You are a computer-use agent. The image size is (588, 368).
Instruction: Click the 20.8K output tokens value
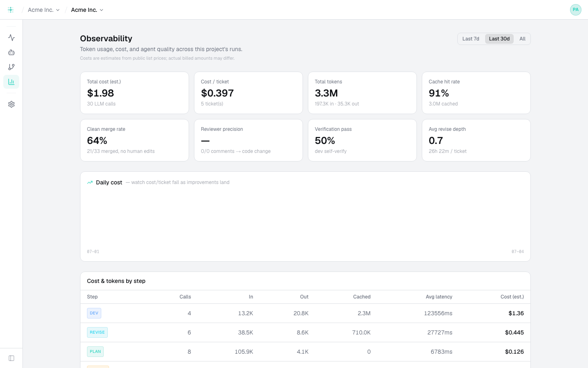[301, 313]
